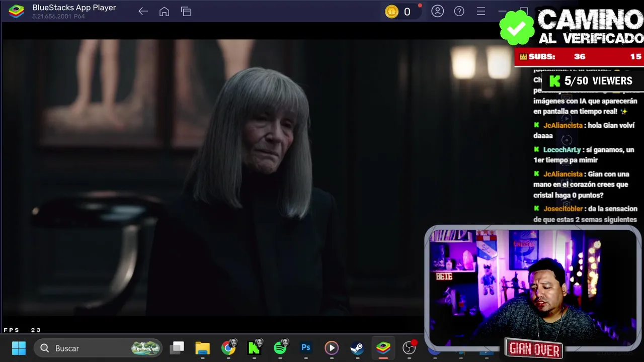Select the BlueStacks taskbar icon
The height and width of the screenshot is (362, 644).
click(x=383, y=348)
